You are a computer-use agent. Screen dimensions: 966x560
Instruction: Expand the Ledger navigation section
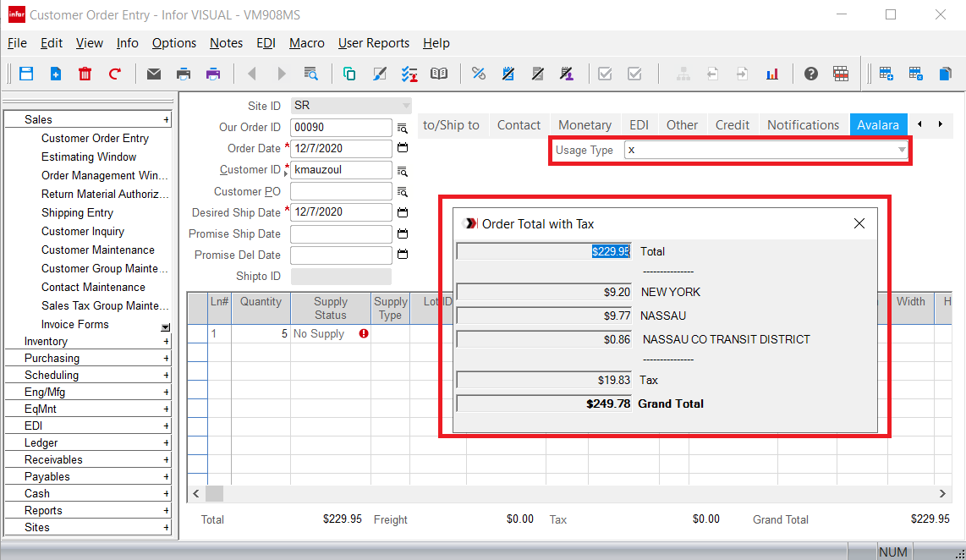pyautogui.click(x=167, y=443)
